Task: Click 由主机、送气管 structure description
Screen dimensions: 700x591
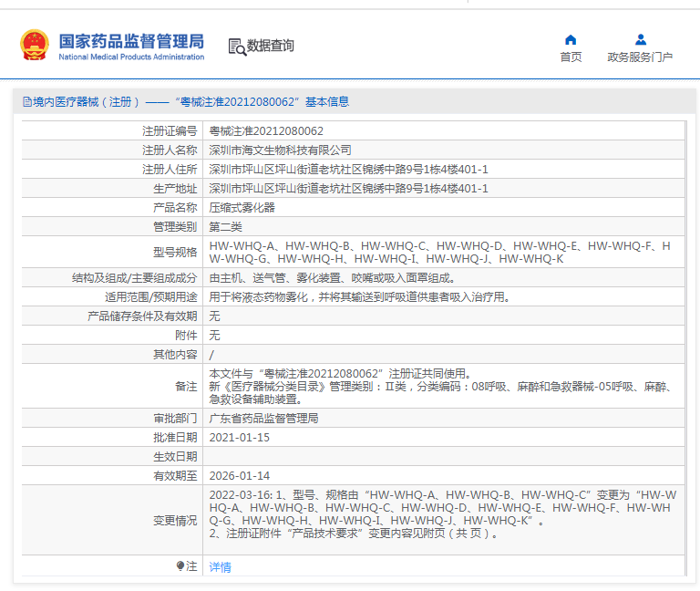Action: (x=333, y=278)
